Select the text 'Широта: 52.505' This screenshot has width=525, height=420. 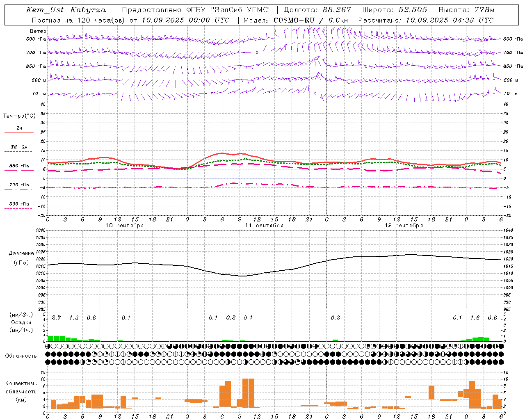click(x=395, y=10)
